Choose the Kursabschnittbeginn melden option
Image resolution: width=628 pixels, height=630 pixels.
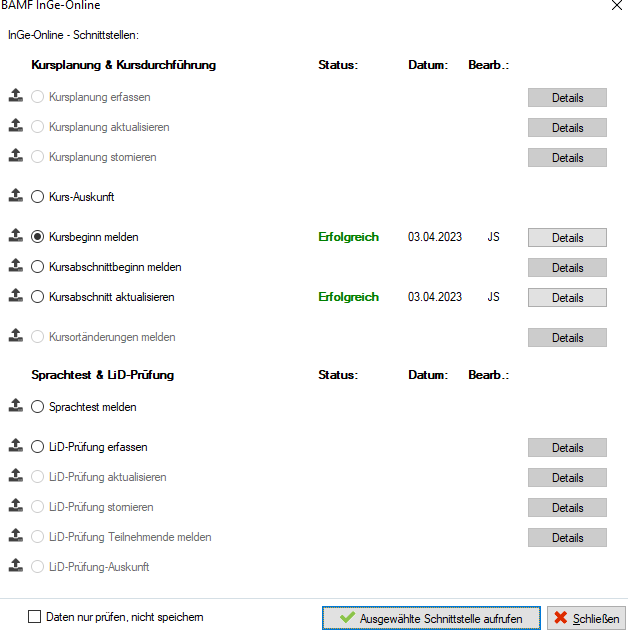pos(37,267)
